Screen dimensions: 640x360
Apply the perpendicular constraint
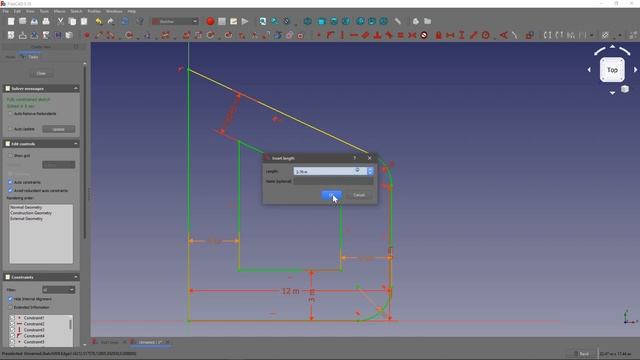click(x=377, y=36)
